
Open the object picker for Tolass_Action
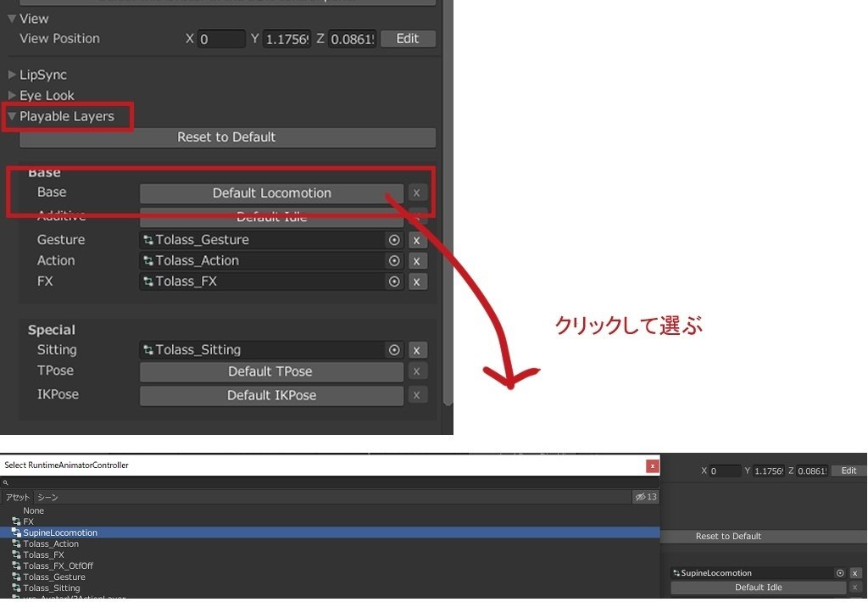click(x=394, y=260)
